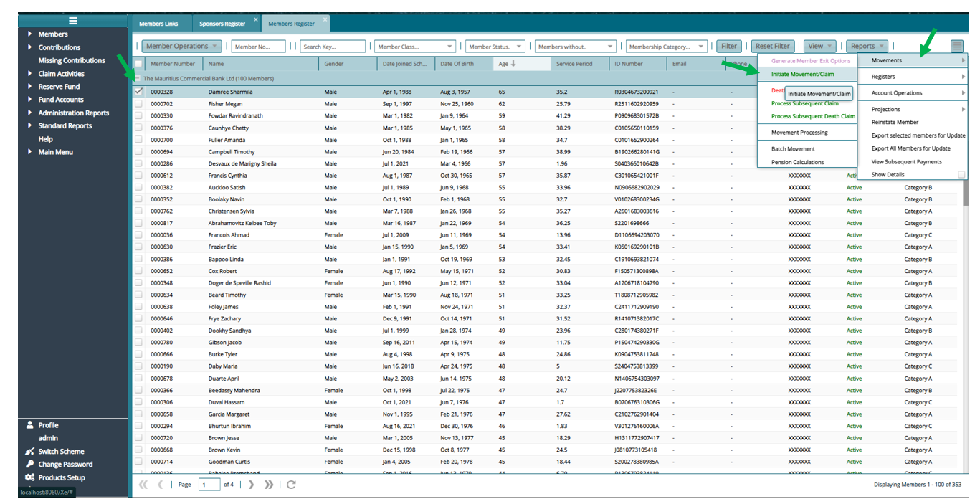
Task: Open the hamburger menu button right of Reports
Action: coord(957,47)
